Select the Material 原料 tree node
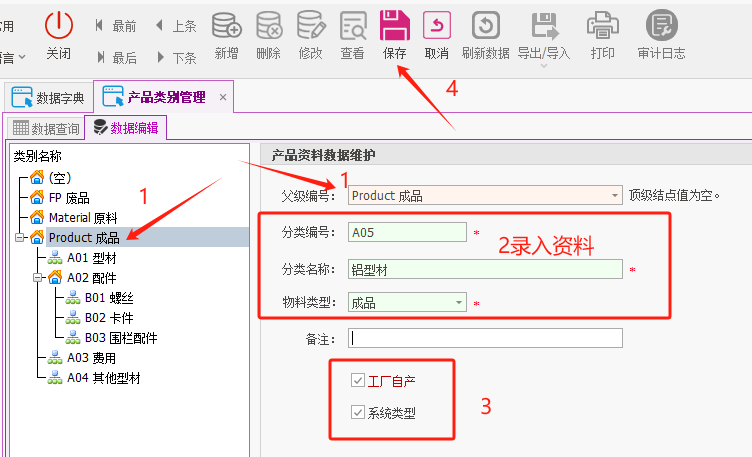752x457 pixels. point(83,218)
